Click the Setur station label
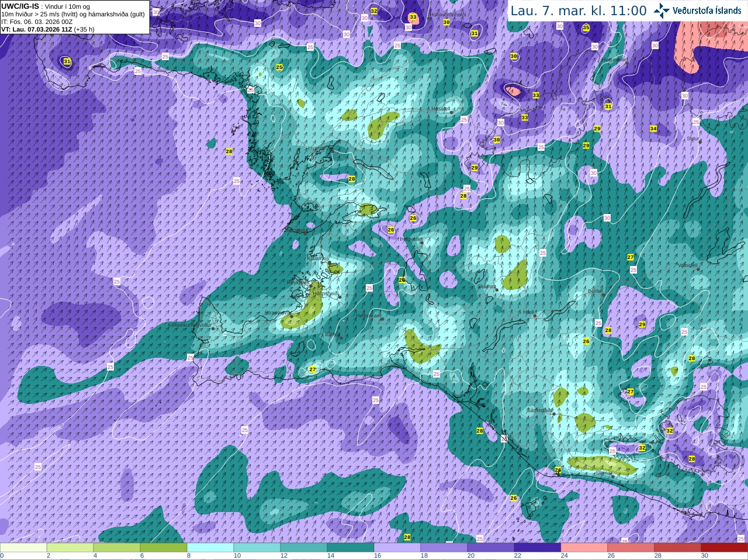 (693, 139)
